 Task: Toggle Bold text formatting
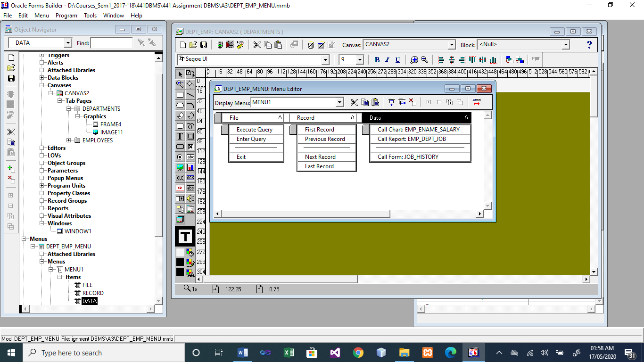pyautogui.click(x=377, y=60)
